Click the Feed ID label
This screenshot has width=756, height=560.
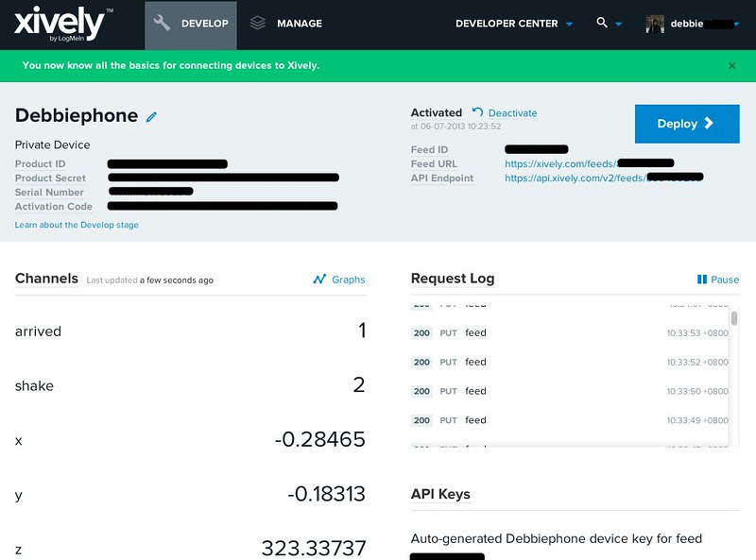pyautogui.click(x=429, y=150)
